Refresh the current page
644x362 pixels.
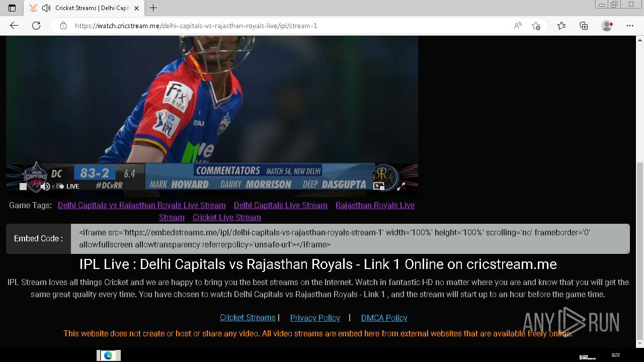36,26
